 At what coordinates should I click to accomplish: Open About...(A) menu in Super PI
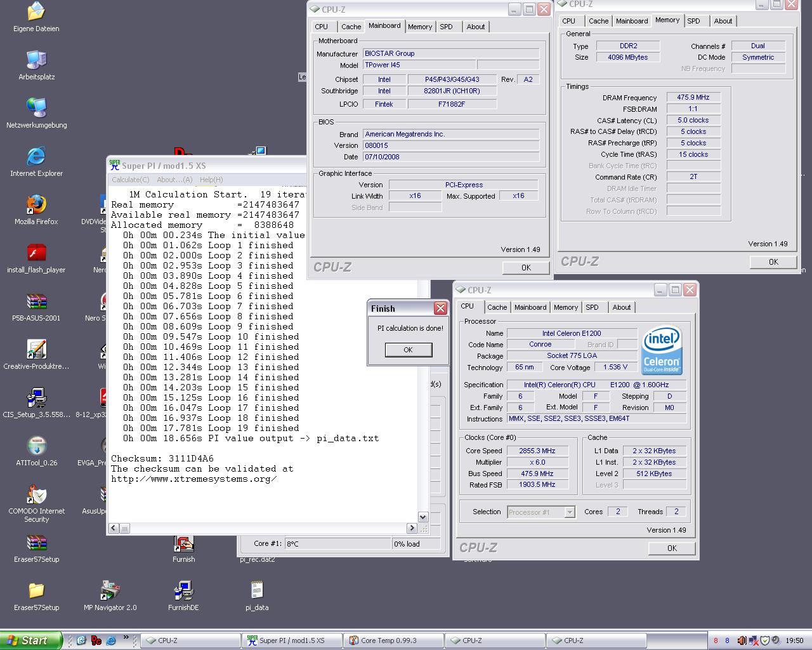(174, 180)
